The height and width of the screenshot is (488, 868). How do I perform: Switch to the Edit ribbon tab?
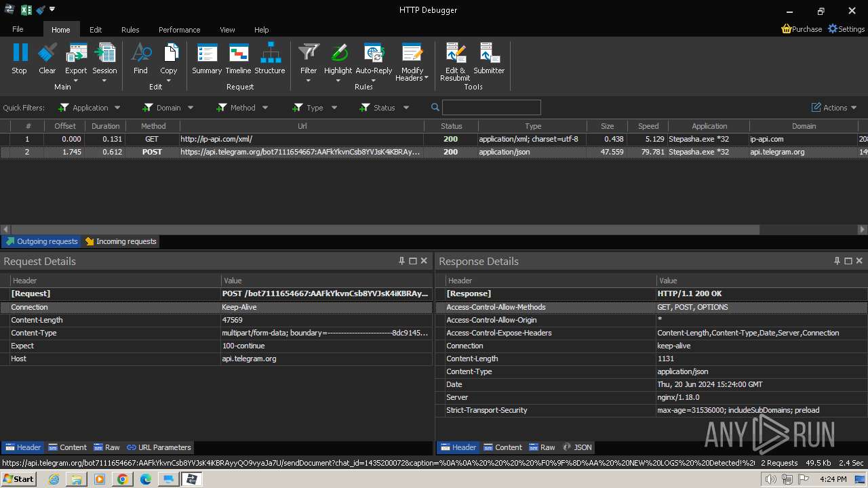(96, 30)
